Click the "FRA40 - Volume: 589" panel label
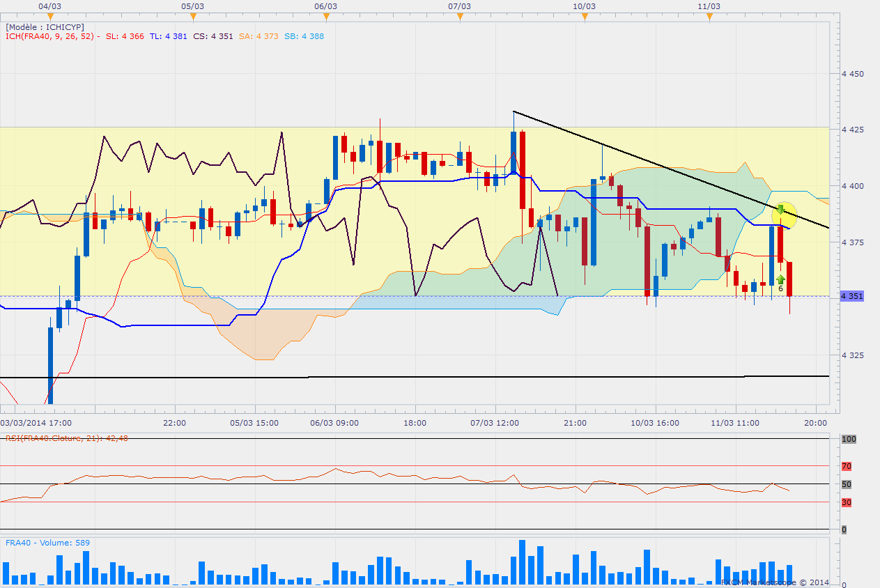The image size is (880, 588). 48,543
